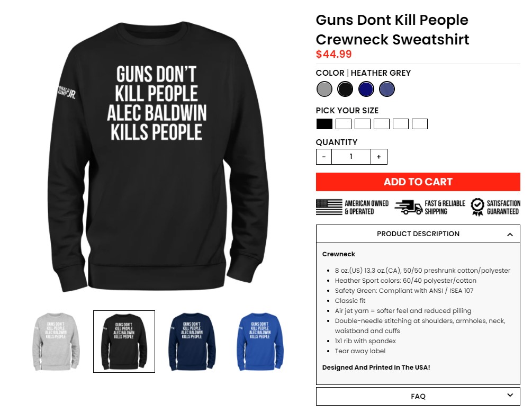
Task: Click the American flag icon
Action: coord(329,207)
